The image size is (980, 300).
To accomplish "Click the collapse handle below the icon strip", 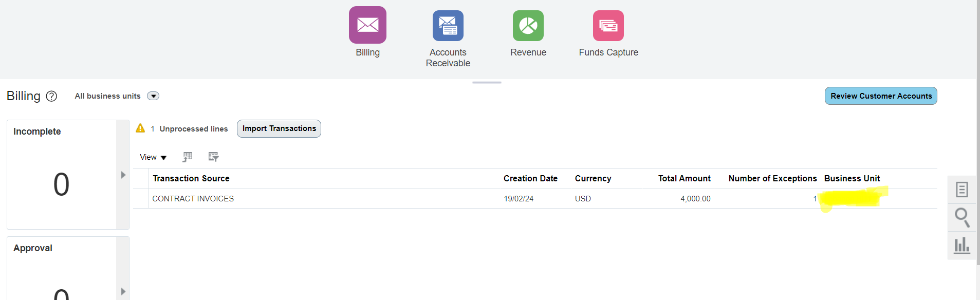I will (487, 82).
